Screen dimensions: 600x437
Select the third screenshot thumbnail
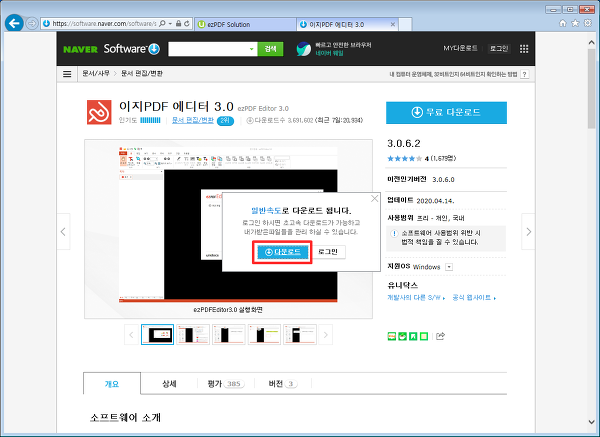(228, 334)
